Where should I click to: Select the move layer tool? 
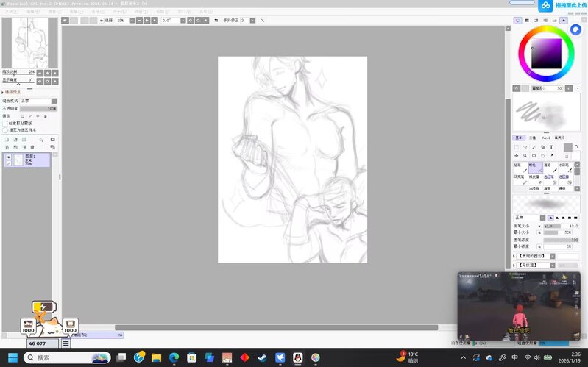(517, 156)
